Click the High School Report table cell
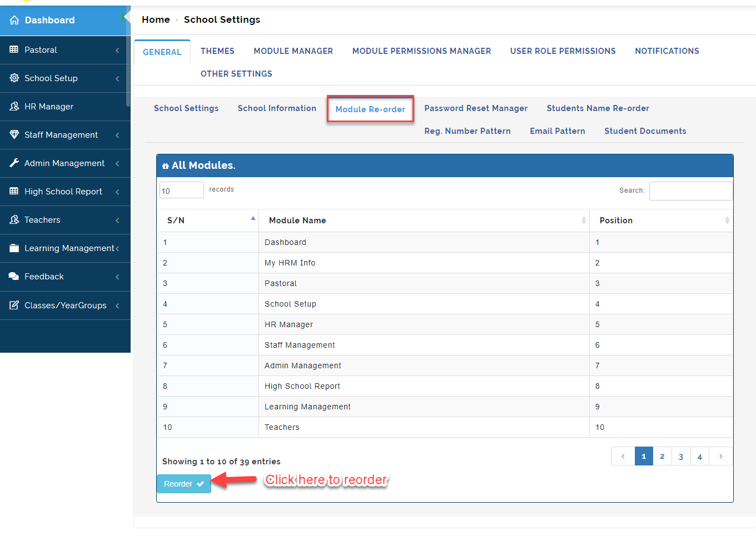 [424, 386]
